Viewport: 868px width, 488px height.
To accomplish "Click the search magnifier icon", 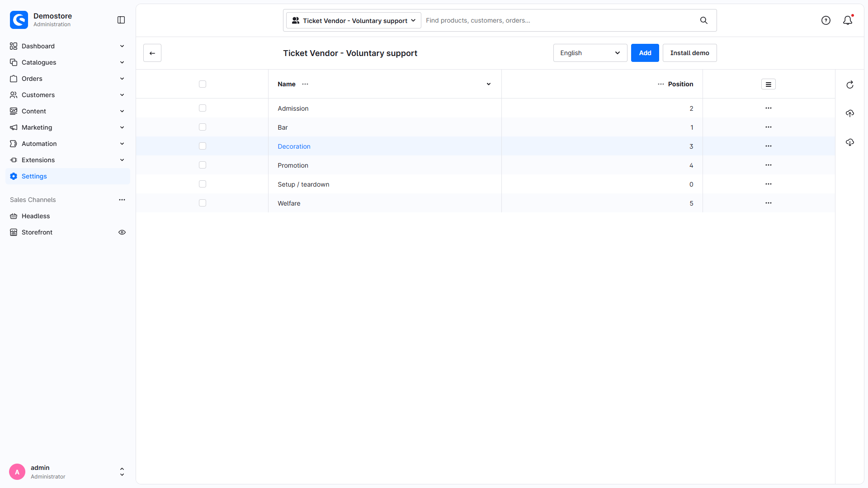I will [704, 20].
